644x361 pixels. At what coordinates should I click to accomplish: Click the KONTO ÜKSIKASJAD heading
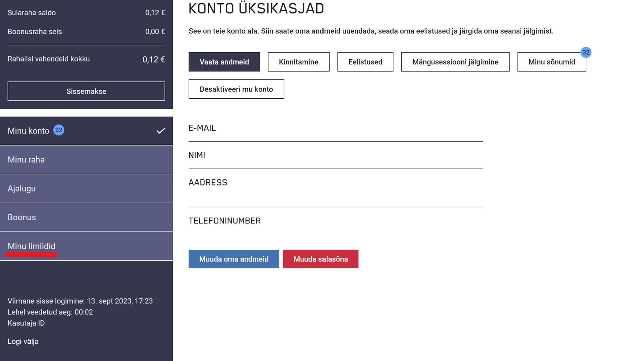coord(256,9)
